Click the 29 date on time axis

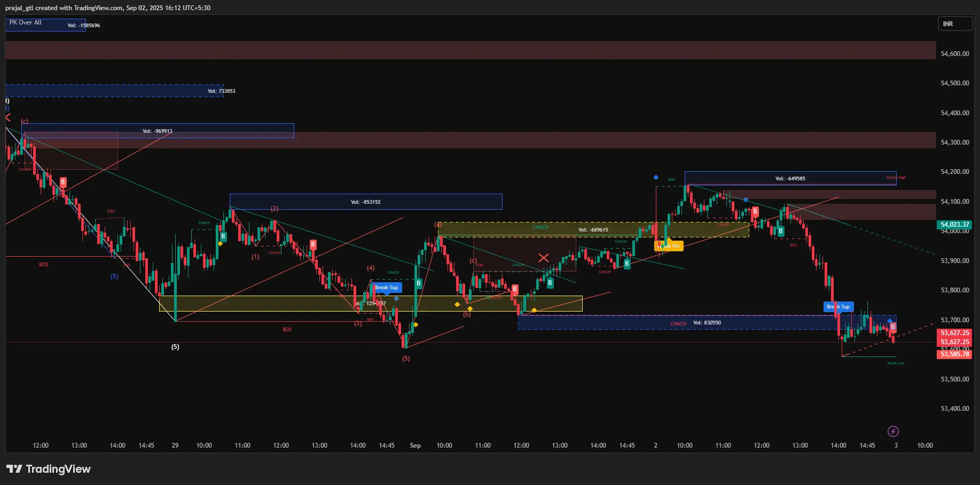point(175,446)
